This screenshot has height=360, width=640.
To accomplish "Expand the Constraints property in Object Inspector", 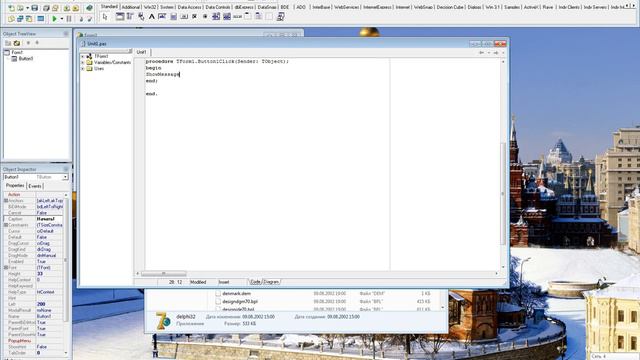I will (x=6, y=225).
